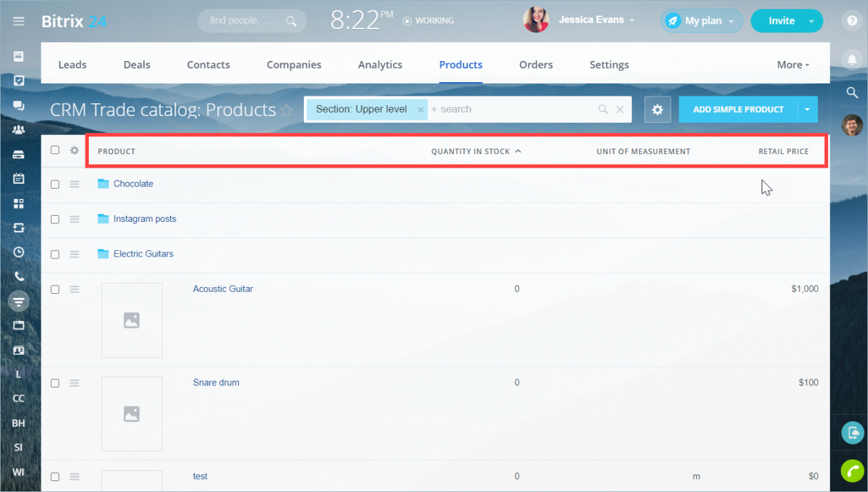Check the test row checkbox

(x=55, y=476)
